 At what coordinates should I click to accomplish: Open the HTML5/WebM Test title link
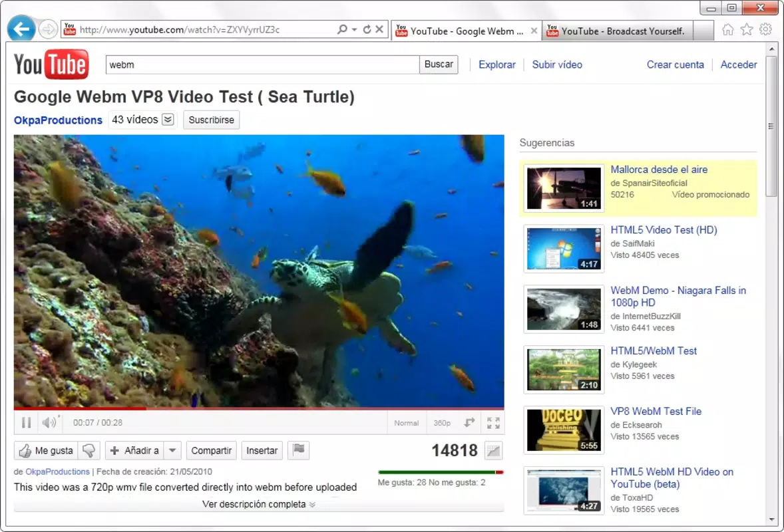[654, 350]
